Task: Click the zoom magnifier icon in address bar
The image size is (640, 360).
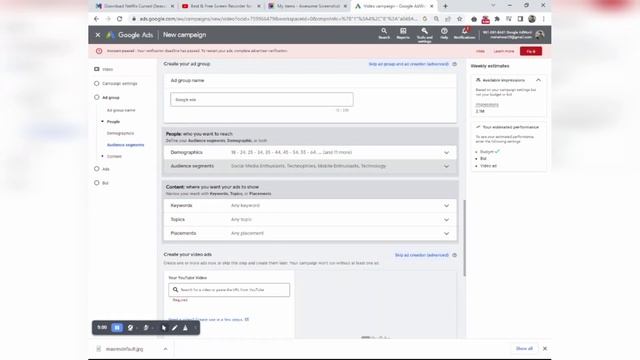Action: (436, 19)
